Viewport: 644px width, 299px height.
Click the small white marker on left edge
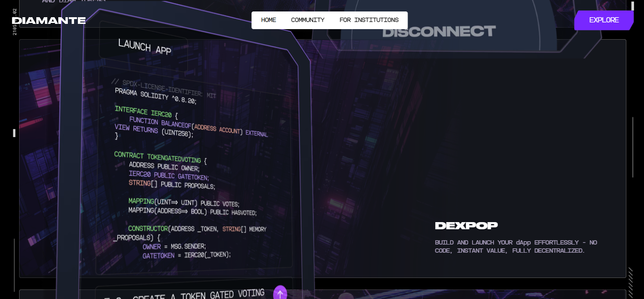tap(14, 133)
